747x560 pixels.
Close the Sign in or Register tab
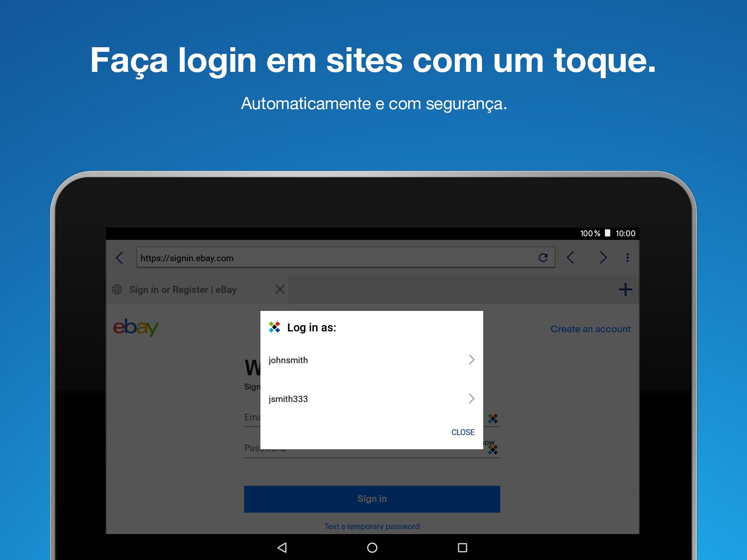point(280,289)
